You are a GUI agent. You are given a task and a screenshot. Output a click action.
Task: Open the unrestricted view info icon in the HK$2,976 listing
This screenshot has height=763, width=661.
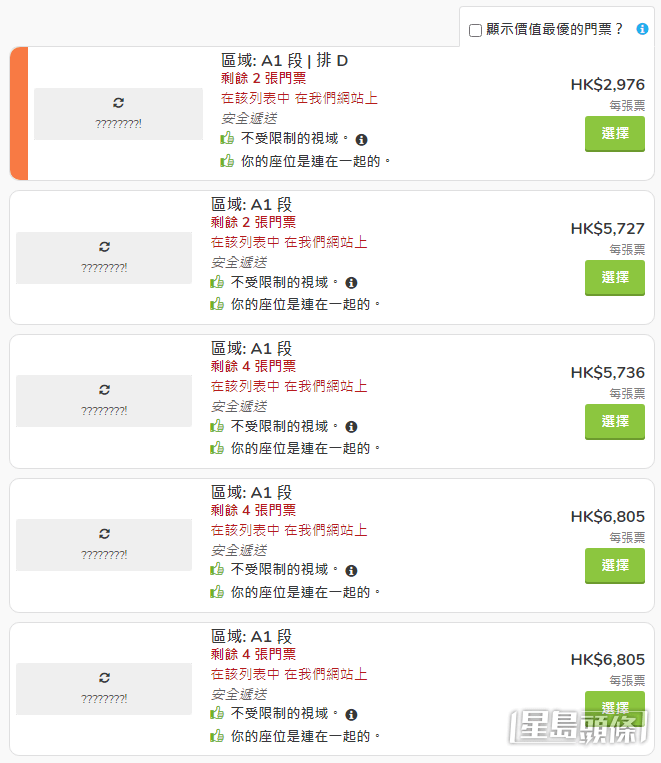[361, 140]
